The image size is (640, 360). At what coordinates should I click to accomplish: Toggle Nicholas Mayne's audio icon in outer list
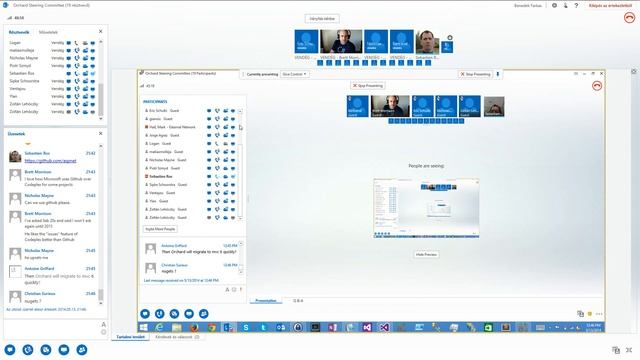pyautogui.click(x=77, y=58)
